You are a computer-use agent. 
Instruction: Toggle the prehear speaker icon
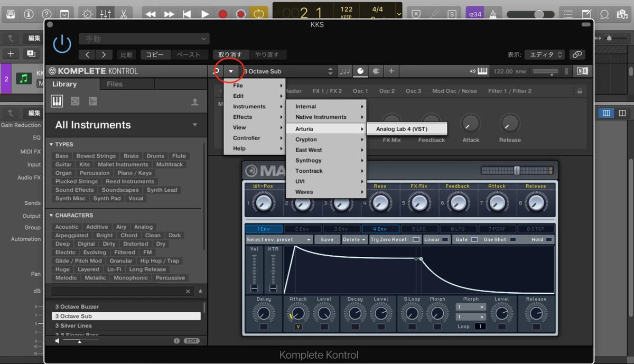click(58, 341)
